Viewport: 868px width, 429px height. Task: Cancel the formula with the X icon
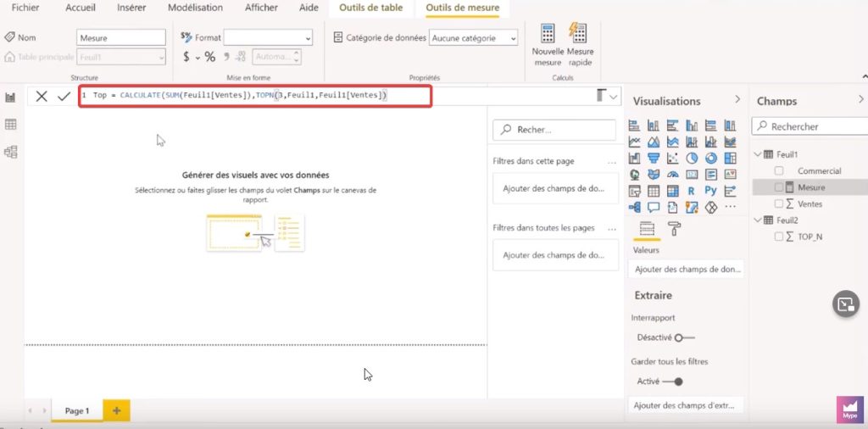click(x=42, y=97)
